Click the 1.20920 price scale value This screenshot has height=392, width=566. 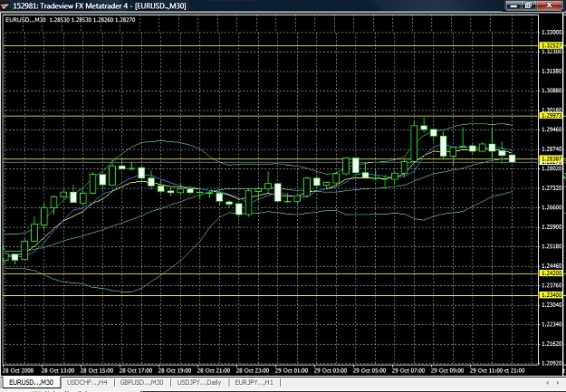[552, 363]
